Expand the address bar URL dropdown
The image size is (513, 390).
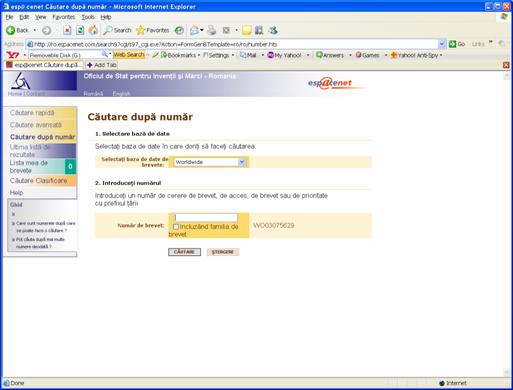tap(442, 44)
